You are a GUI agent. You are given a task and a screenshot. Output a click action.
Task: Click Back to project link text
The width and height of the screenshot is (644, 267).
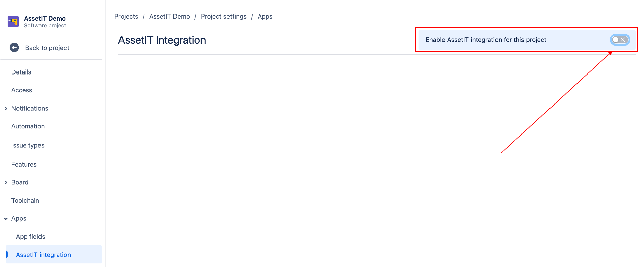coord(47,48)
